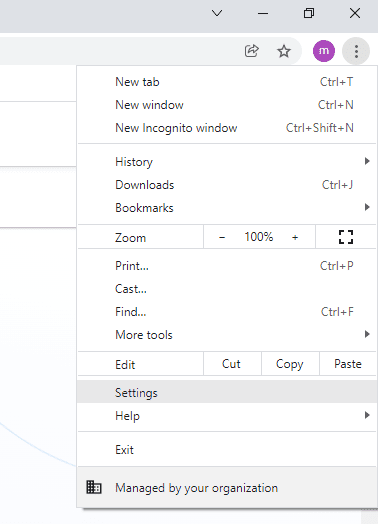
Task: Click the share this page icon
Action: tap(251, 51)
